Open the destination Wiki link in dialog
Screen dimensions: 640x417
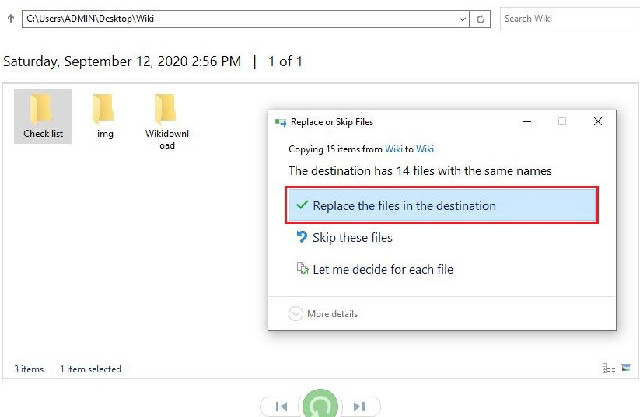click(x=425, y=149)
